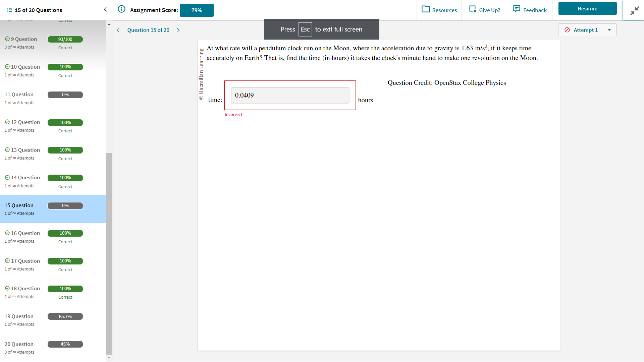Go to next question arrow
The height and width of the screenshot is (362, 644).
[x=178, y=30]
